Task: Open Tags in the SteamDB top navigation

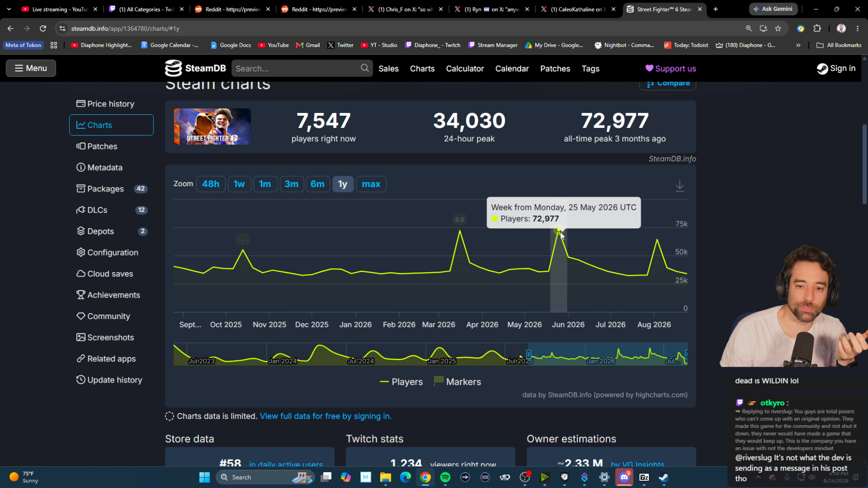Action: click(590, 68)
